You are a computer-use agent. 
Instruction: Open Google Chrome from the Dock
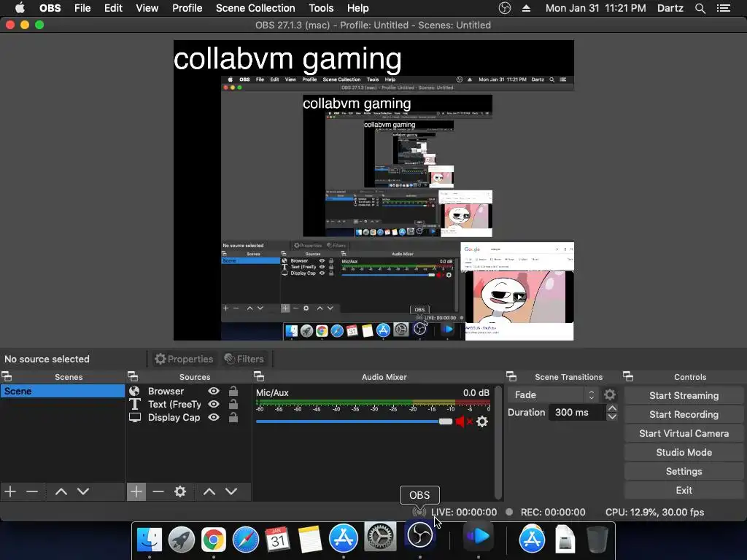(214, 539)
